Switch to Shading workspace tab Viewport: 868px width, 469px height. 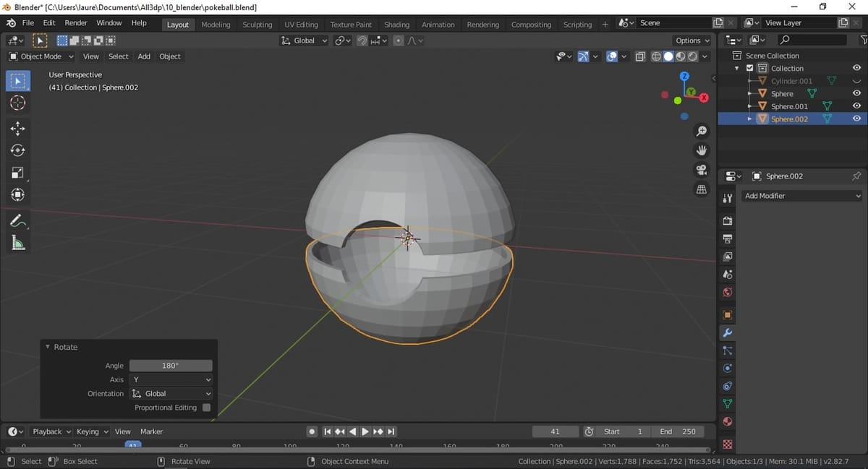[396, 25]
